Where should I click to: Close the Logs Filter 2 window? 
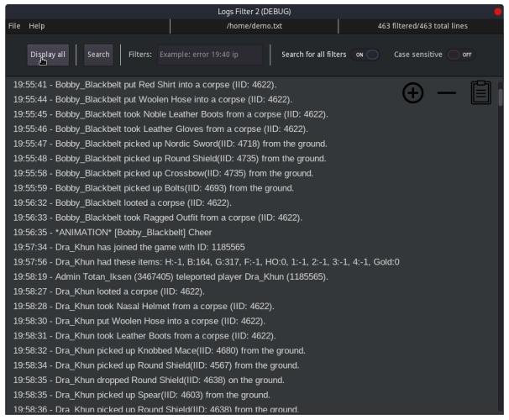click(499, 10)
